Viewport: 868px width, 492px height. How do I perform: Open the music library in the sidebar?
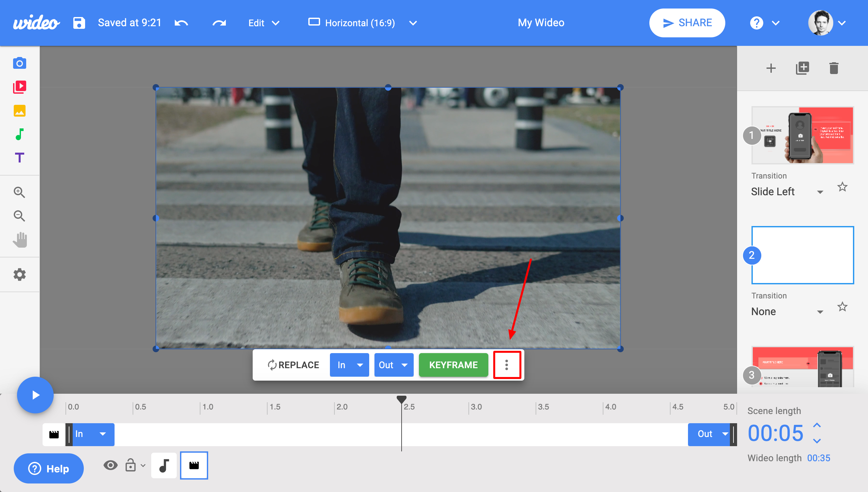20,134
